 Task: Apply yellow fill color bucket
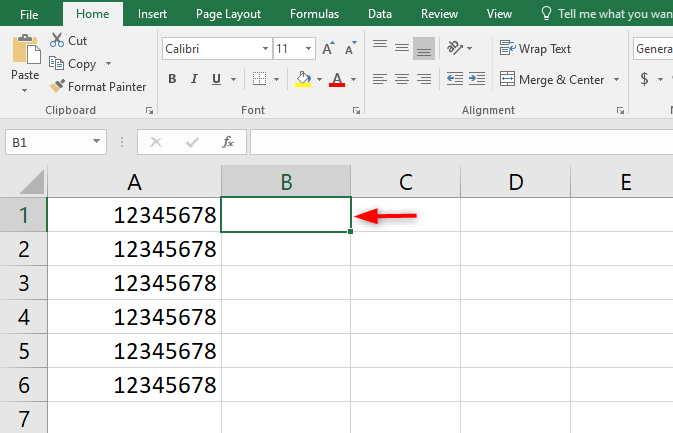303,79
